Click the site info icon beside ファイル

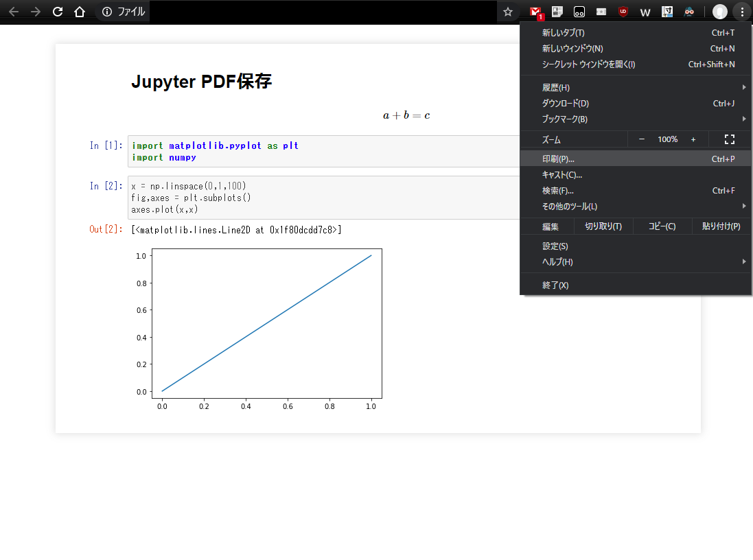(x=107, y=12)
